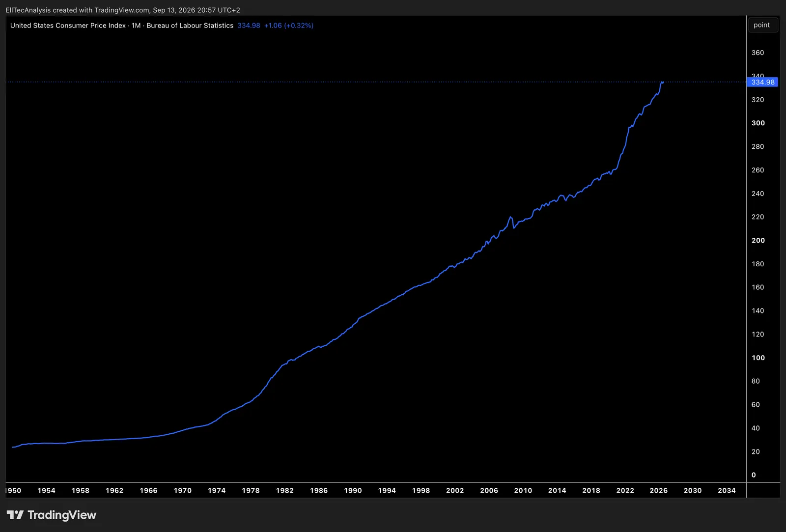The width and height of the screenshot is (786, 532).
Task: Click the Bureau of Labour Statistics source text
Action: point(190,26)
